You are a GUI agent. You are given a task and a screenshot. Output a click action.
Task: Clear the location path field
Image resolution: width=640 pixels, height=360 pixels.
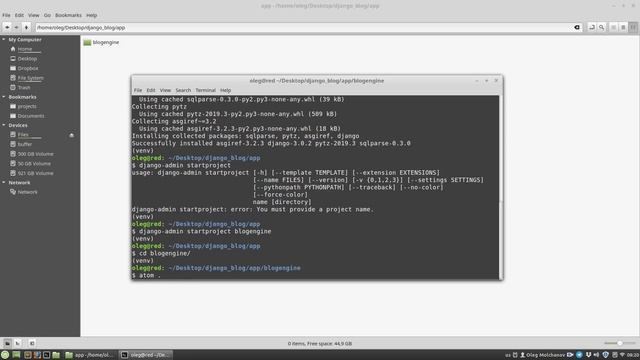[x=577, y=27]
